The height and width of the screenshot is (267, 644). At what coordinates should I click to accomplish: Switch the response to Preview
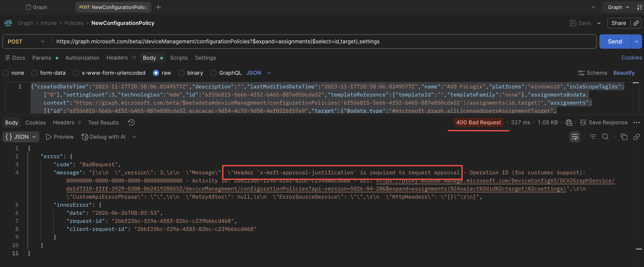click(x=60, y=137)
